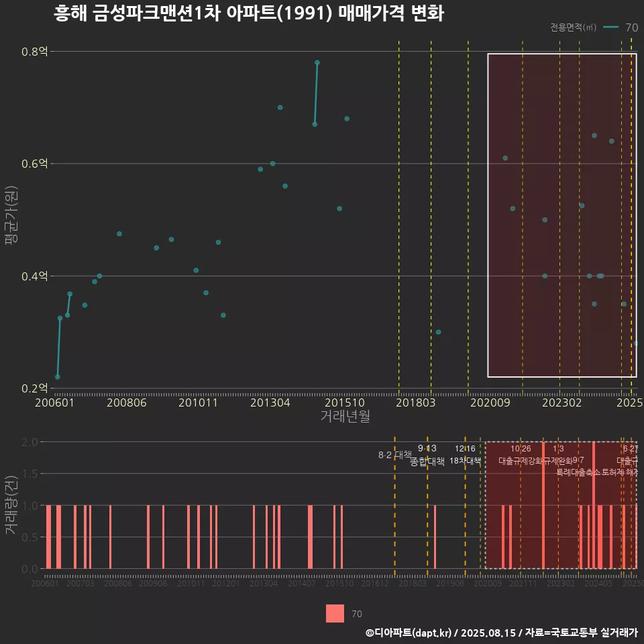Click the 특례대출축소 annotation text
This screenshot has height=644, width=644.
(578, 472)
